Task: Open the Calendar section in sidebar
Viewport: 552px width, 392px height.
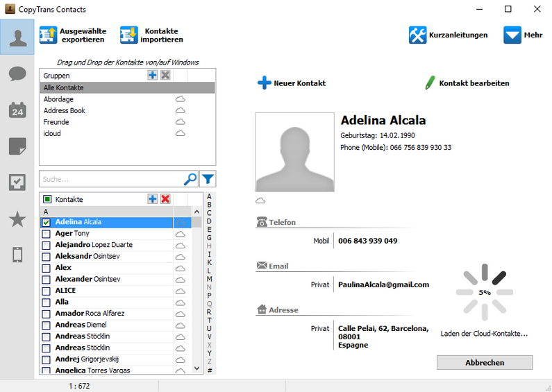Action: [x=17, y=110]
